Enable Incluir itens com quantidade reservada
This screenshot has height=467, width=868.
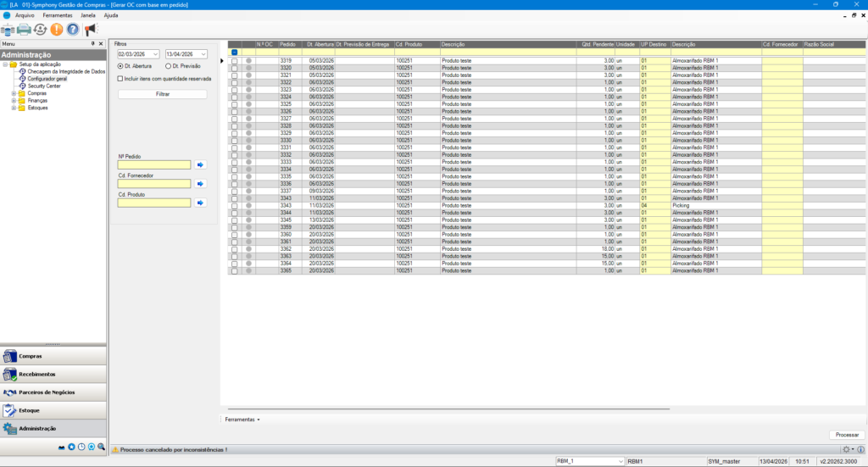point(120,78)
